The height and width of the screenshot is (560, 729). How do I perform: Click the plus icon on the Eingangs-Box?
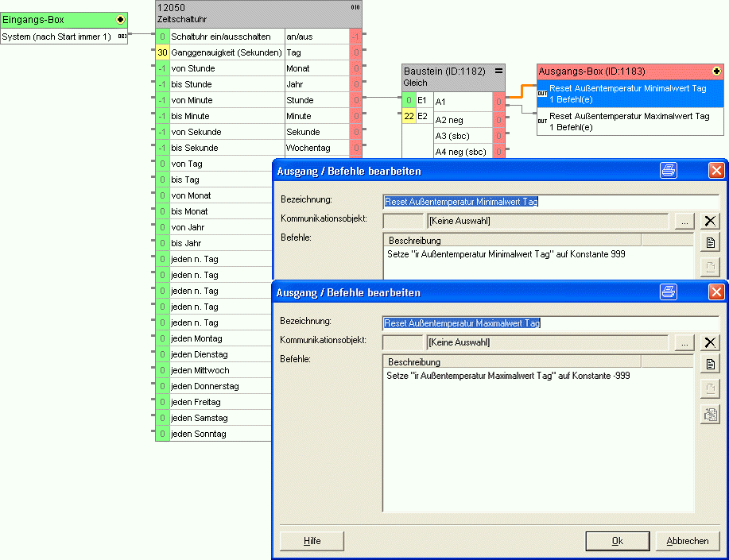120,19
